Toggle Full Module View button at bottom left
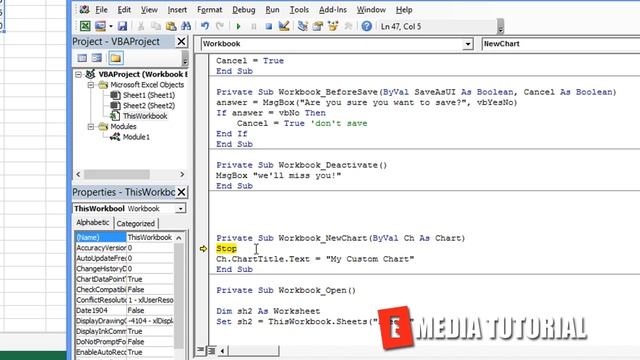 click(211, 350)
